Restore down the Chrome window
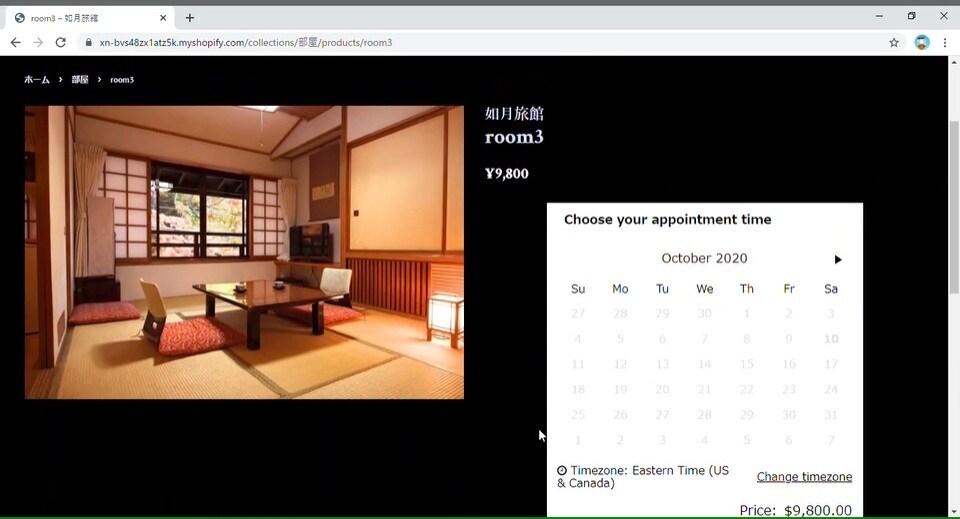Viewport: 960px width, 519px height. (912, 17)
